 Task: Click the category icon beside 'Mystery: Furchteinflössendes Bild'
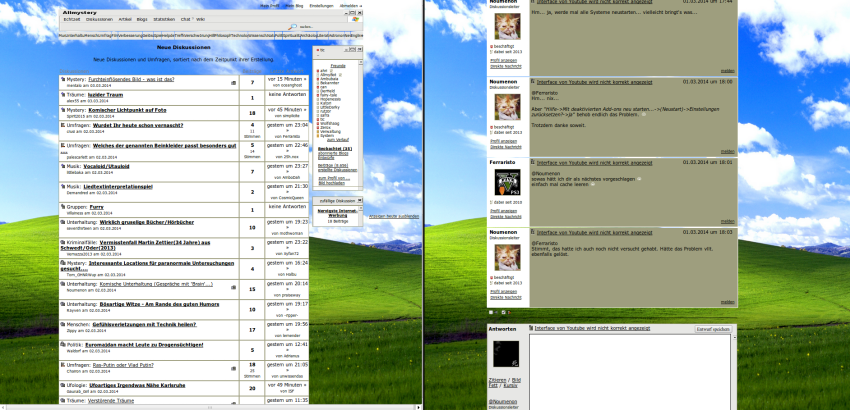point(63,79)
